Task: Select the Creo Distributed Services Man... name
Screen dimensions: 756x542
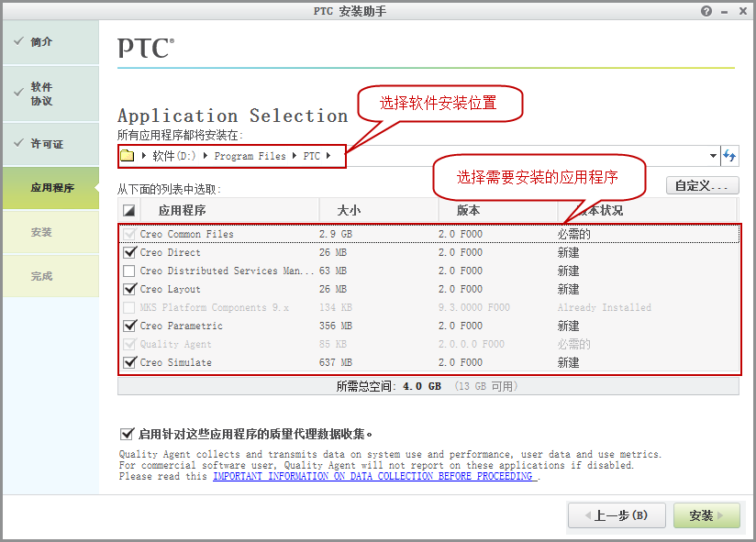Action: coord(227,271)
